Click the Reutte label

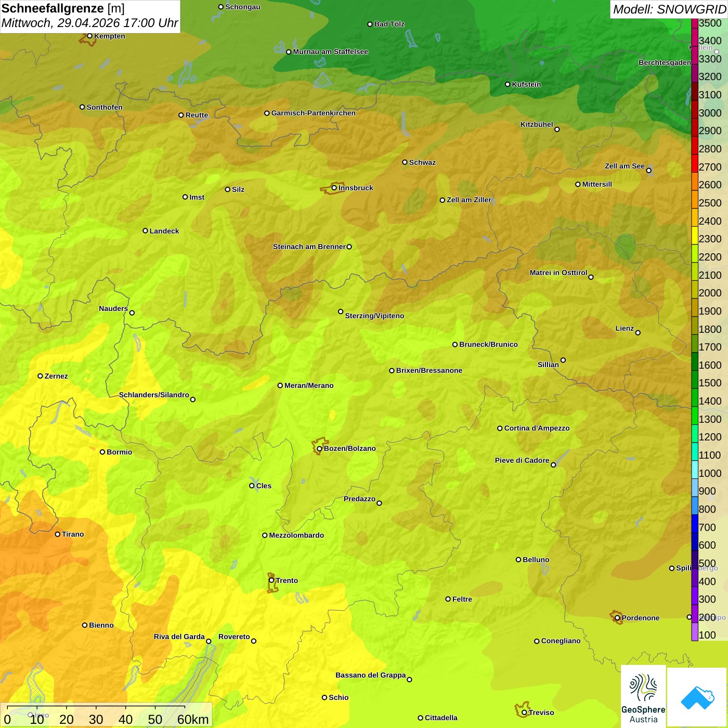click(197, 115)
